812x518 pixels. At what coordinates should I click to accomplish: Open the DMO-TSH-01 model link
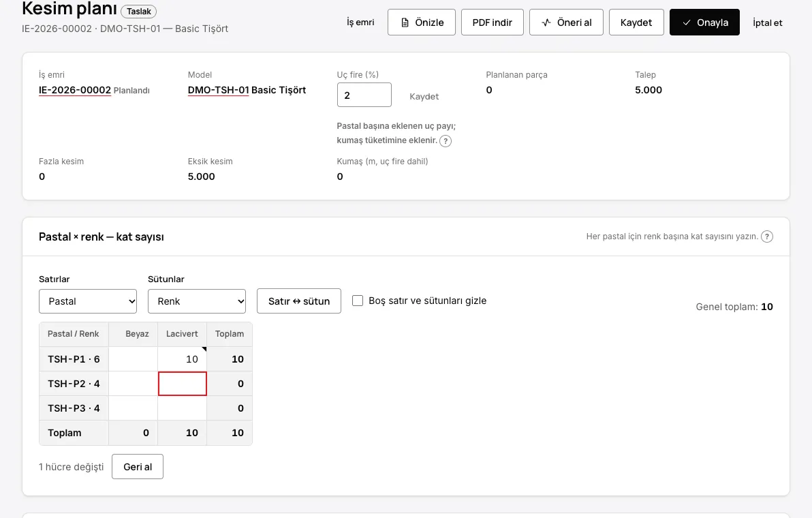(219, 90)
